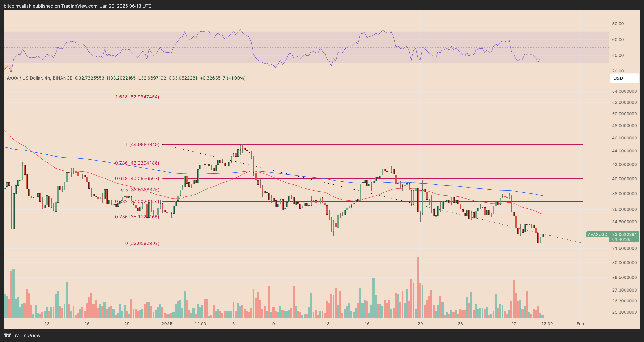Select the 0.5 (38.5288375) Fibonacci label
Image resolution: width=644 pixels, height=342 pixels.
tap(140, 190)
